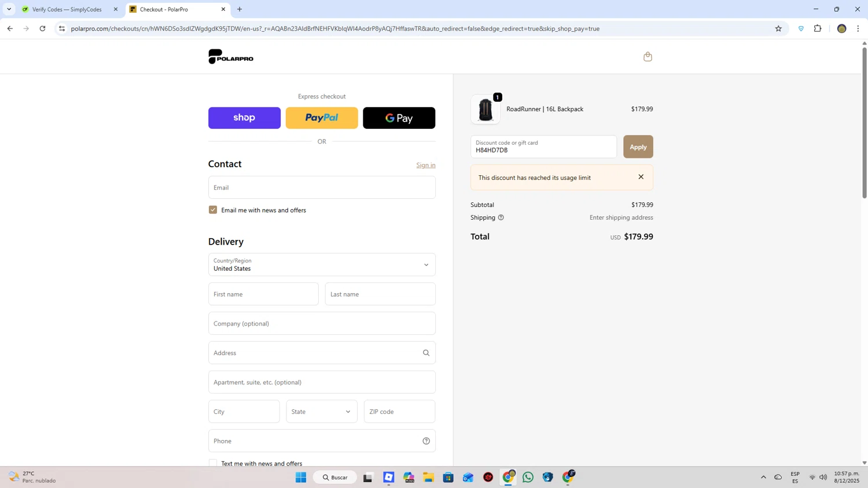Show hidden system tray icons
Viewport: 868px width, 488px height.
click(763, 477)
